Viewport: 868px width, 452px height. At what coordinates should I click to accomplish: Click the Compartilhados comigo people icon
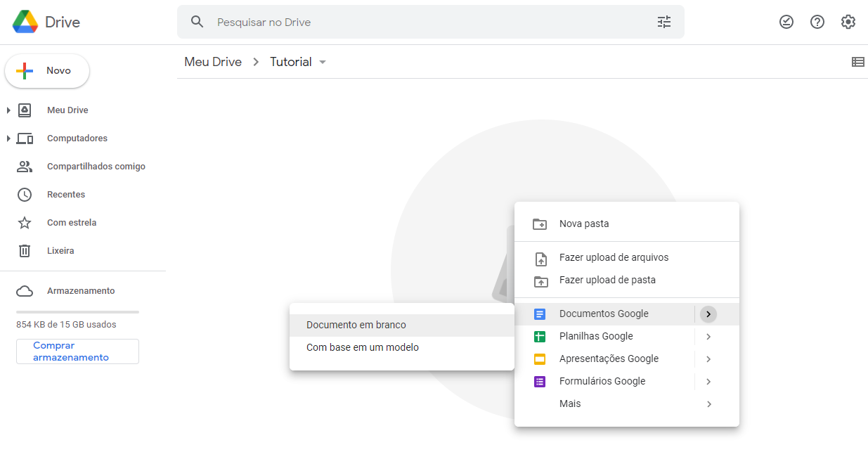(x=25, y=167)
